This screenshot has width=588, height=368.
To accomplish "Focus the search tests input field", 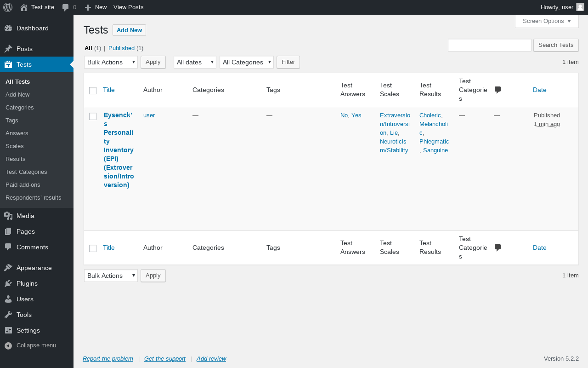I will coord(490,45).
